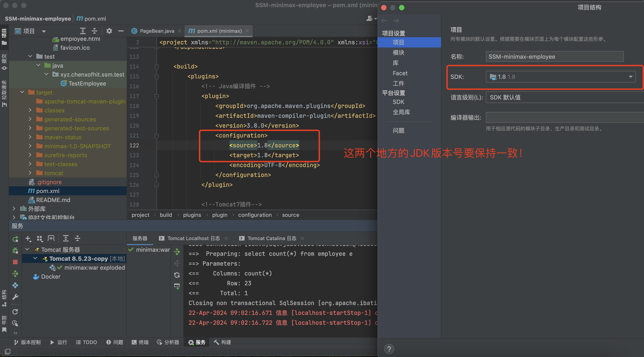
Task: Click 版本控制 in bottom bar
Action: point(28,342)
